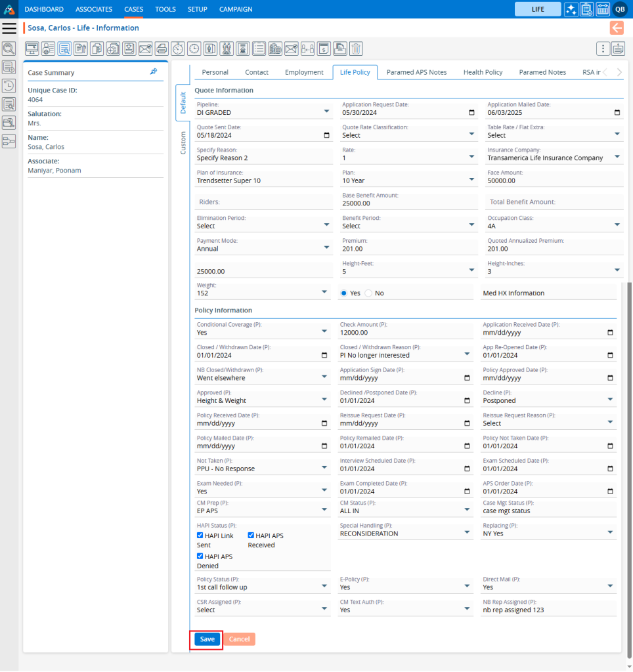Open the Policy Status (P) dropdown
633x672 pixels.
coord(263,587)
